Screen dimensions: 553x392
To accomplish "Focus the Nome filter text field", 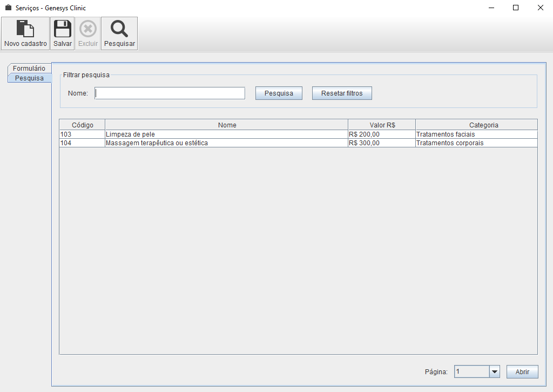I will tap(170, 93).
